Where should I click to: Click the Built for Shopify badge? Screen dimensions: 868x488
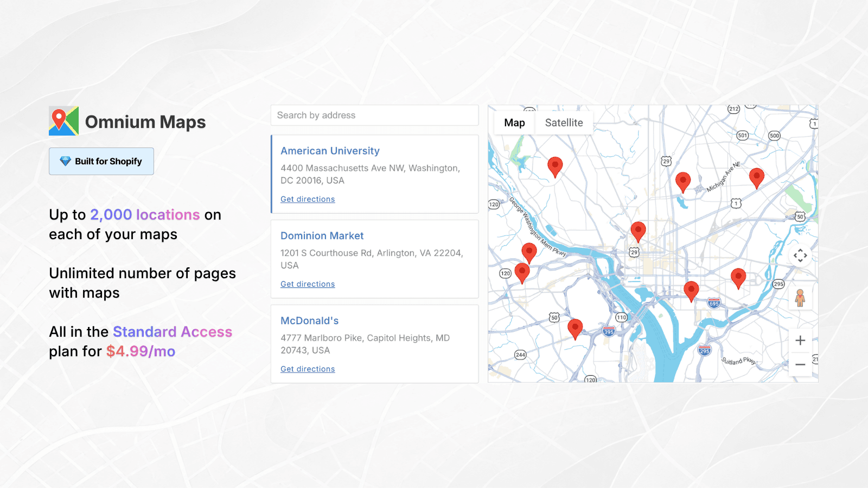pyautogui.click(x=101, y=161)
